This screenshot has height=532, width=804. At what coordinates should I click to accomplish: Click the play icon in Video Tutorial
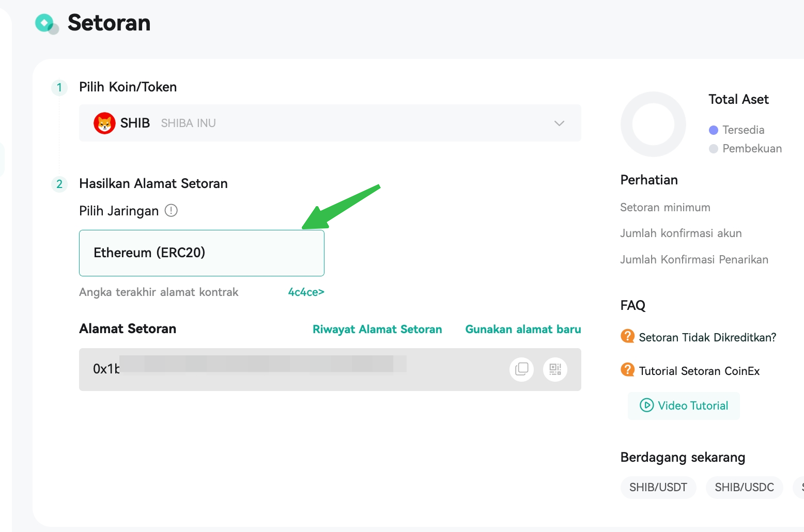click(x=646, y=405)
